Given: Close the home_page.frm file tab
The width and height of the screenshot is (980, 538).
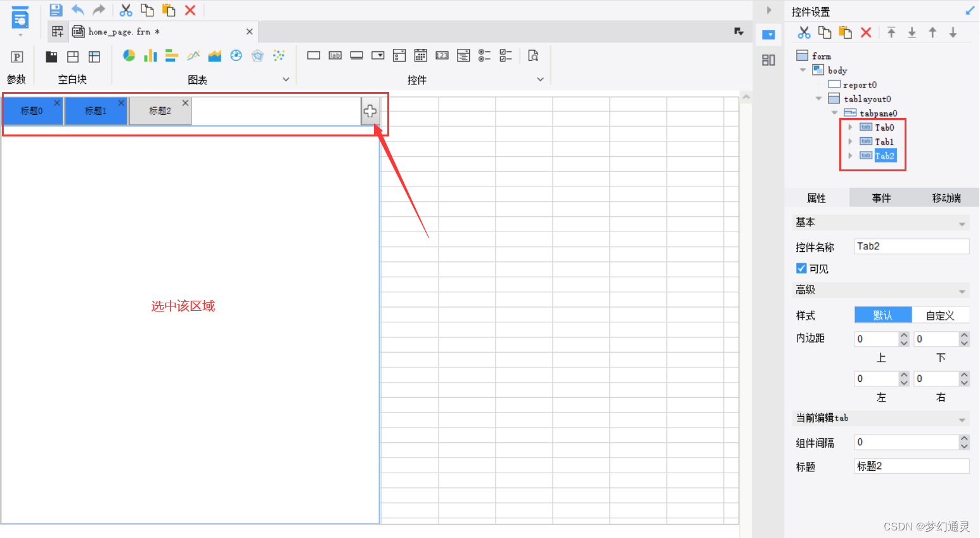Looking at the screenshot, I should click(250, 31).
